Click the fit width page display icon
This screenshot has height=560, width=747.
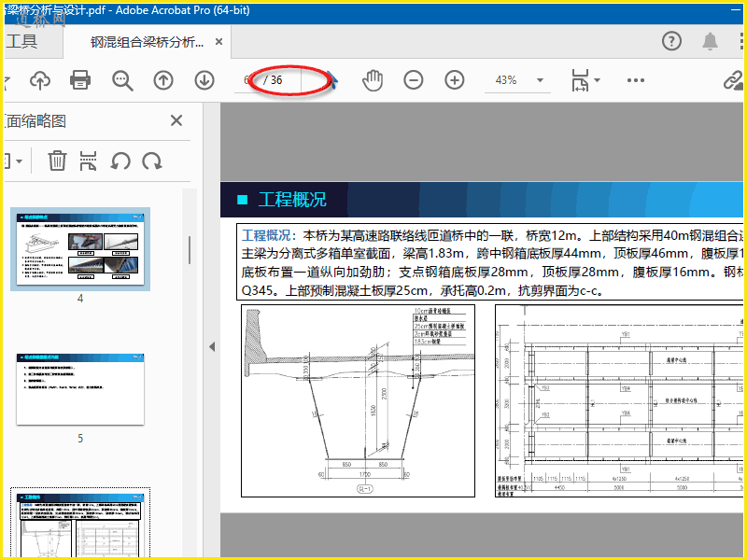tap(580, 80)
